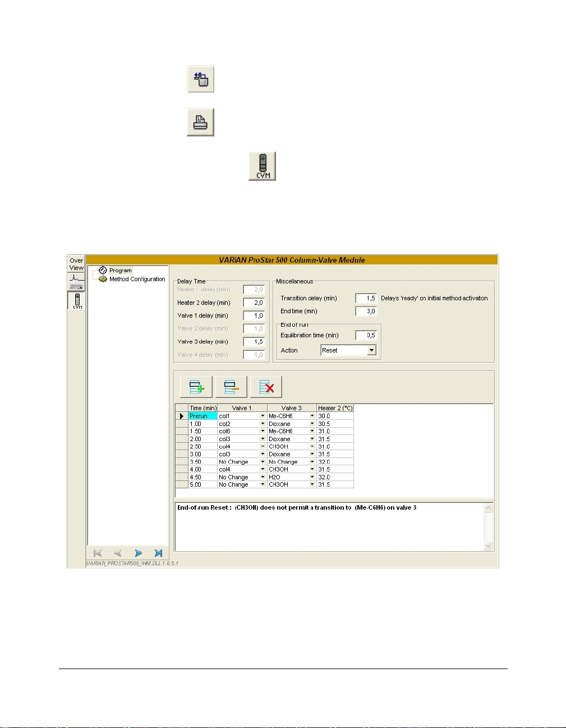Viewport: 566px width, 728px height.
Task: Expand Valve 3 dropdown in the 3.00 row
Action: pyautogui.click(x=312, y=454)
